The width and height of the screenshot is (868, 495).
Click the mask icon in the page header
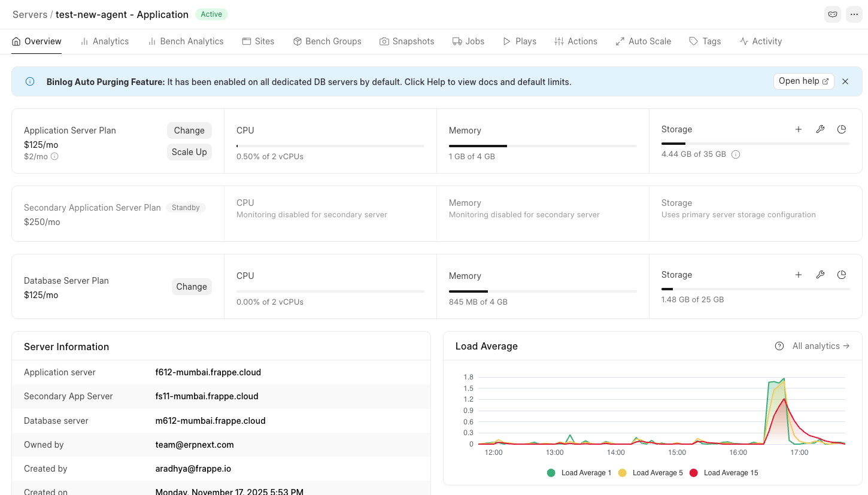(832, 14)
